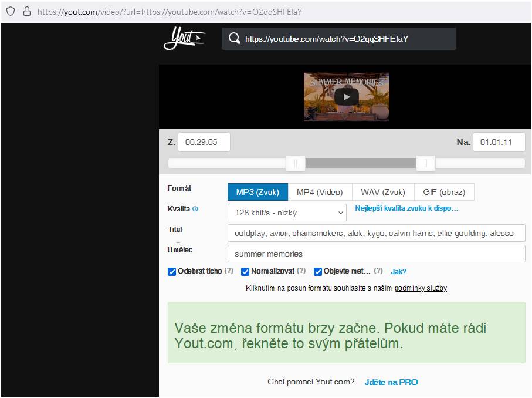The height and width of the screenshot is (398, 532).
Task: Uncheck the Normalizovat checkbox
Action: point(245,272)
